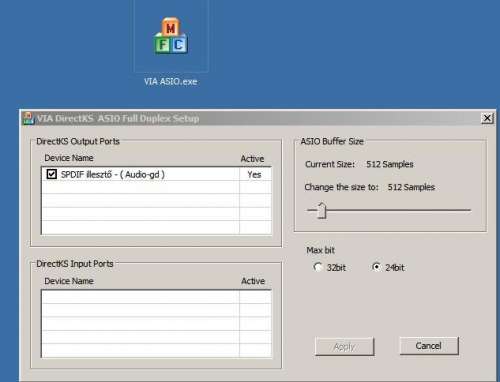Click the Change the size to 512 Samples value
Screen dimensions: 500x382
pos(411,187)
